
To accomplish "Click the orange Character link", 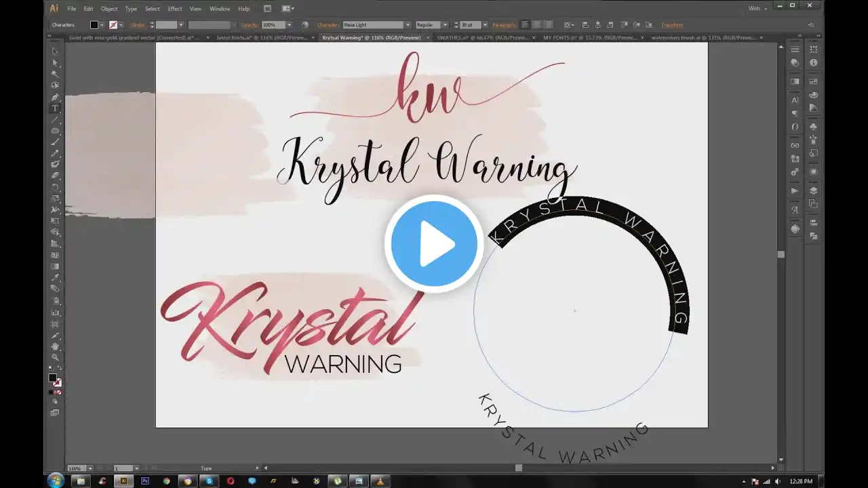I will point(328,25).
